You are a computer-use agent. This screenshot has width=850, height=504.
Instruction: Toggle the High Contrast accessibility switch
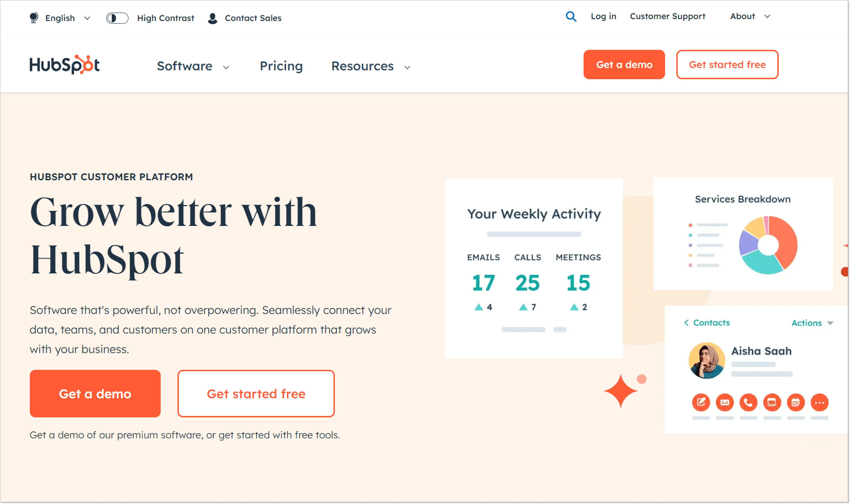(x=117, y=18)
